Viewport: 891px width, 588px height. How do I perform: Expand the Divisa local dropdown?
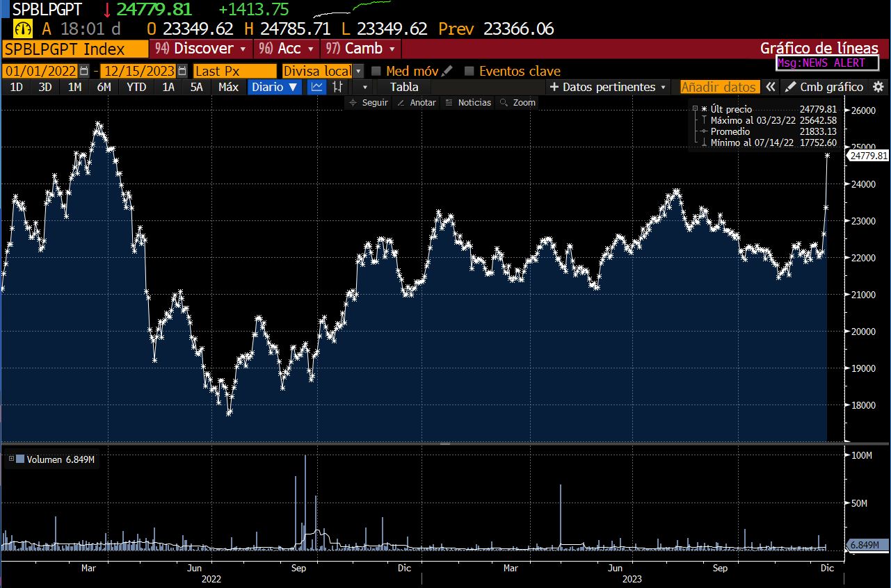pos(358,71)
